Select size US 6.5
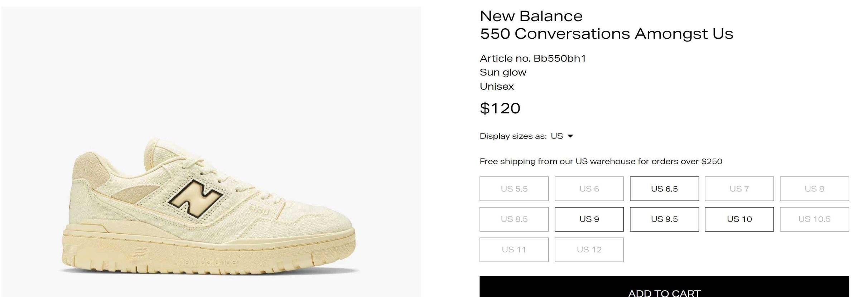 664,189
